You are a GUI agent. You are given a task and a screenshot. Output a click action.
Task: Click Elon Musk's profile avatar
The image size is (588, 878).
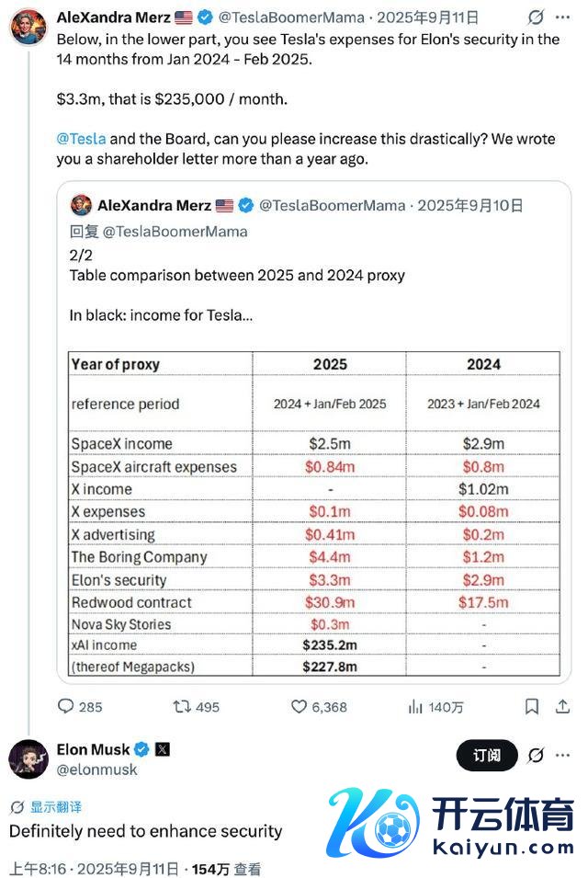click(28, 758)
